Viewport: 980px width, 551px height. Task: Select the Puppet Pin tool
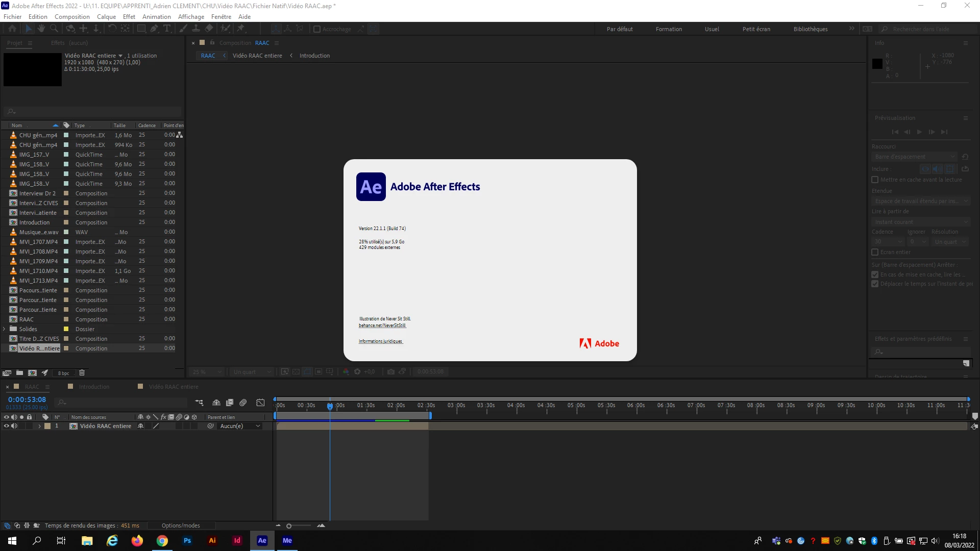(x=241, y=29)
